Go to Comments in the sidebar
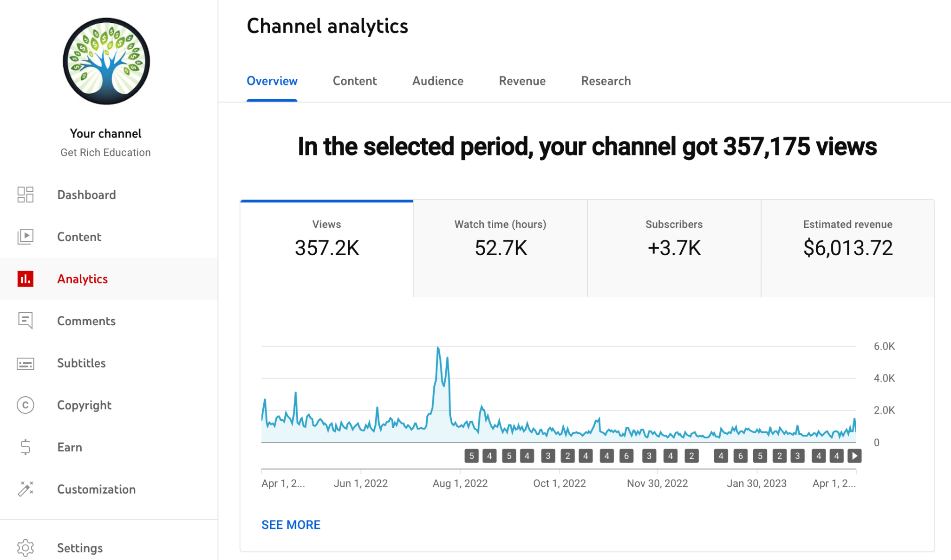Image resolution: width=951 pixels, height=560 pixels. [x=86, y=321]
